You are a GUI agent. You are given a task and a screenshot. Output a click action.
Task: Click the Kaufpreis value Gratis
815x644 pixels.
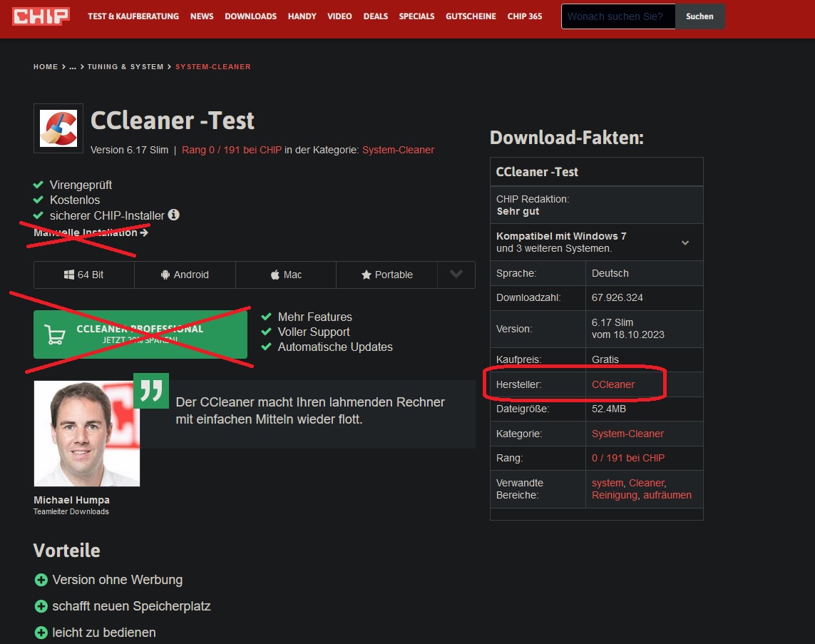pyautogui.click(x=605, y=359)
